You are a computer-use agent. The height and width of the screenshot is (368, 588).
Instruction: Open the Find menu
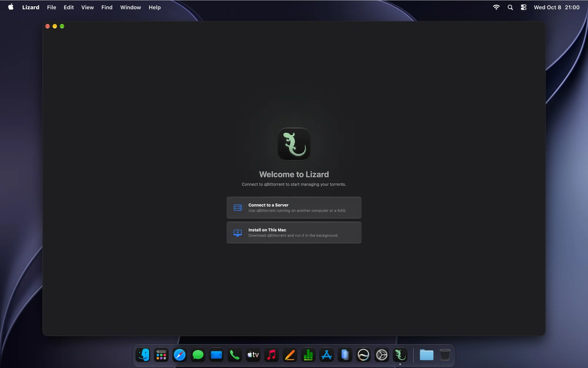point(107,7)
